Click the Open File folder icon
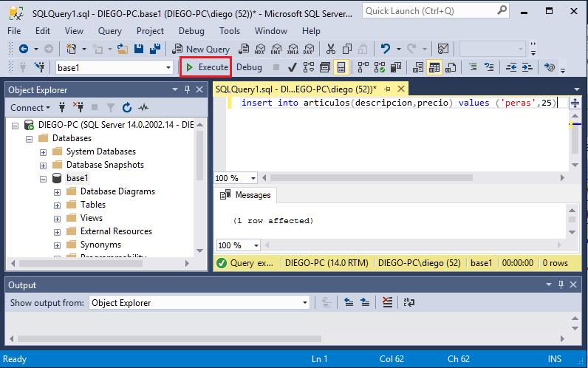This screenshot has height=368, width=588. [x=123, y=49]
